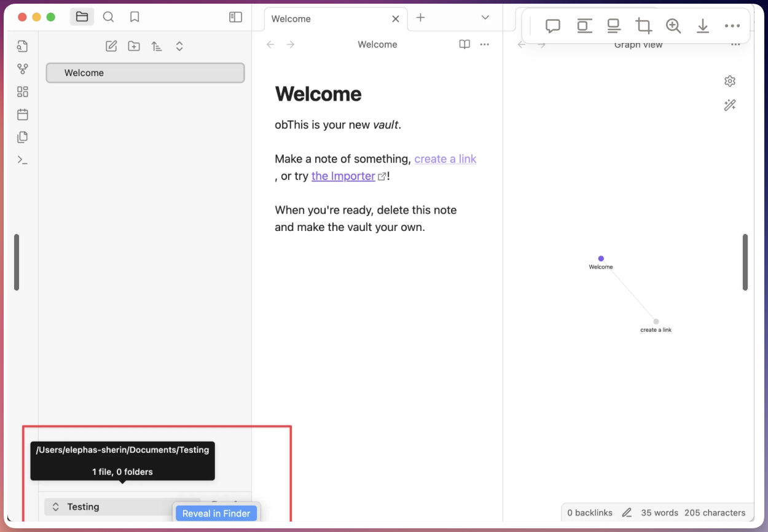Screen dimensions: 768x532
Task: Open graph settings gear icon
Action: pyautogui.click(x=730, y=81)
